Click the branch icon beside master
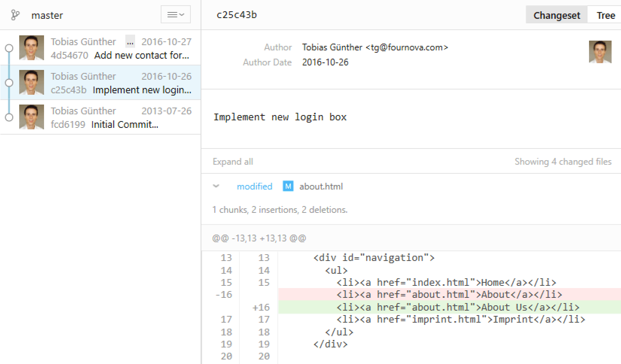621x364 pixels. tap(15, 15)
